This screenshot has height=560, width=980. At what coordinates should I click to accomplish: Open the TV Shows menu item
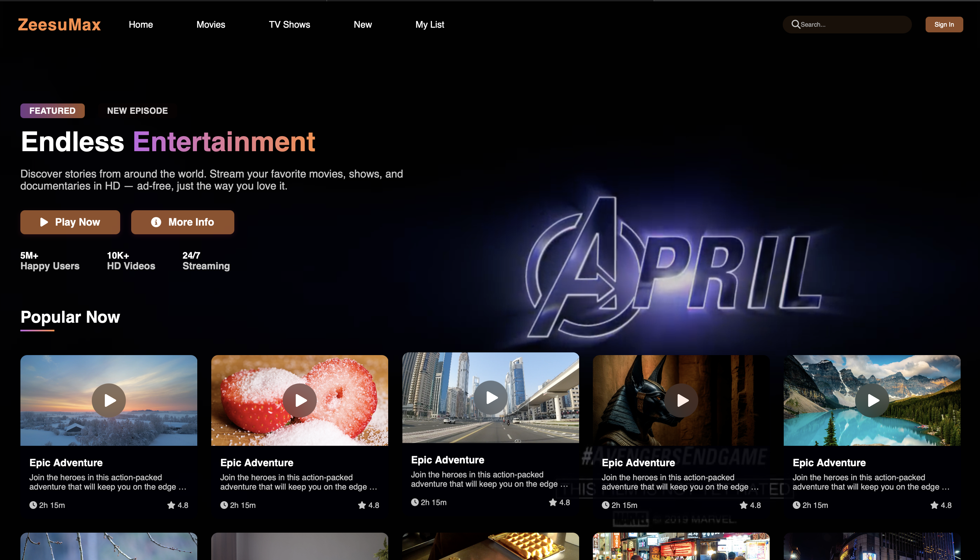[x=289, y=25]
